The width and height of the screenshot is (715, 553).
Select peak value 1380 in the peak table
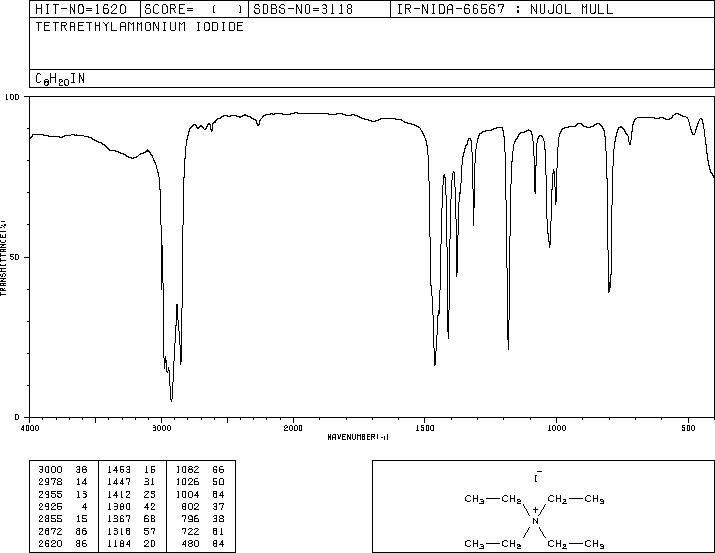pos(119,506)
